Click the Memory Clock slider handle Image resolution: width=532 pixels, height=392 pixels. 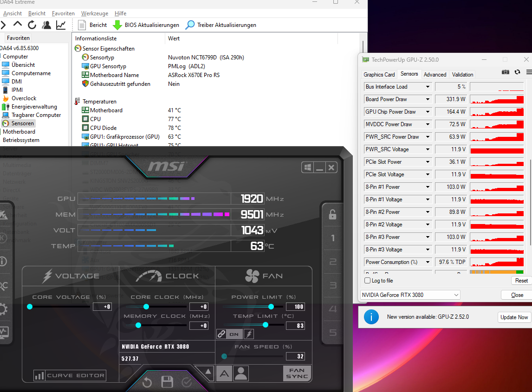pyautogui.click(x=138, y=325)
